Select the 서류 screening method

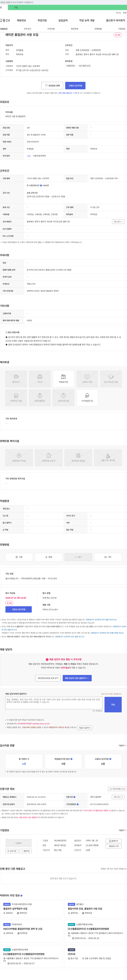tap(19, 557)
